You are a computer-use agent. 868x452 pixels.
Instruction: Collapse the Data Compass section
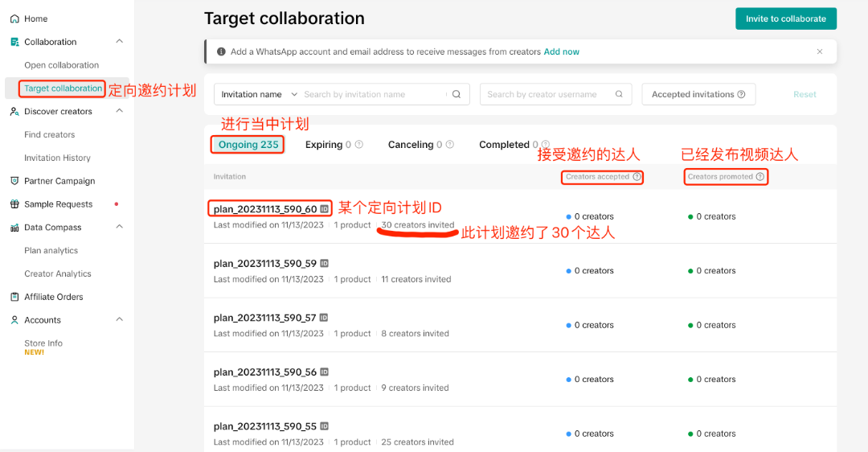click(x=119, y=227)
